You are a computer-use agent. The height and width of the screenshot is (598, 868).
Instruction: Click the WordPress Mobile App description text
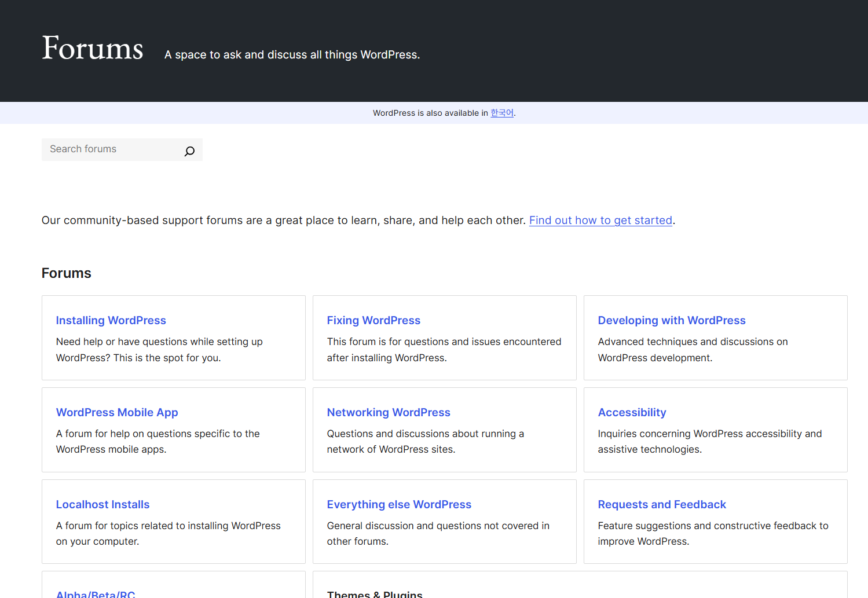coord(158,442)
